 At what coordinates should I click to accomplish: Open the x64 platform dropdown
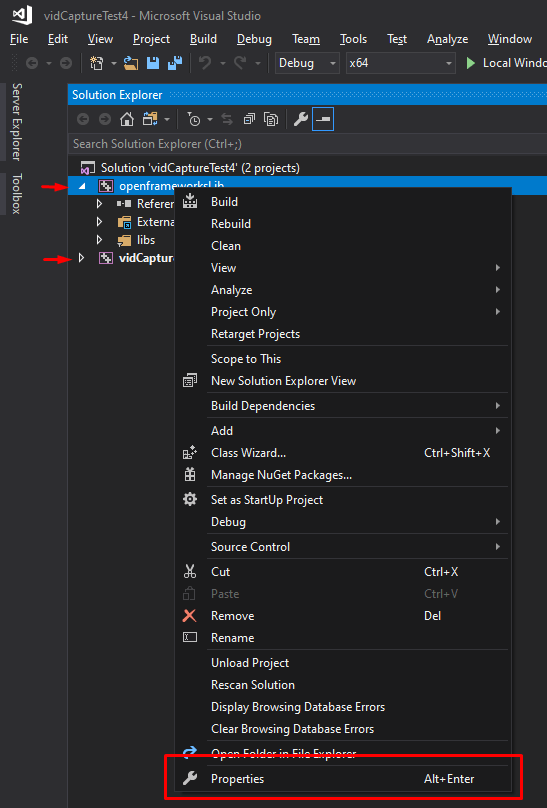(x=401, y=63)
